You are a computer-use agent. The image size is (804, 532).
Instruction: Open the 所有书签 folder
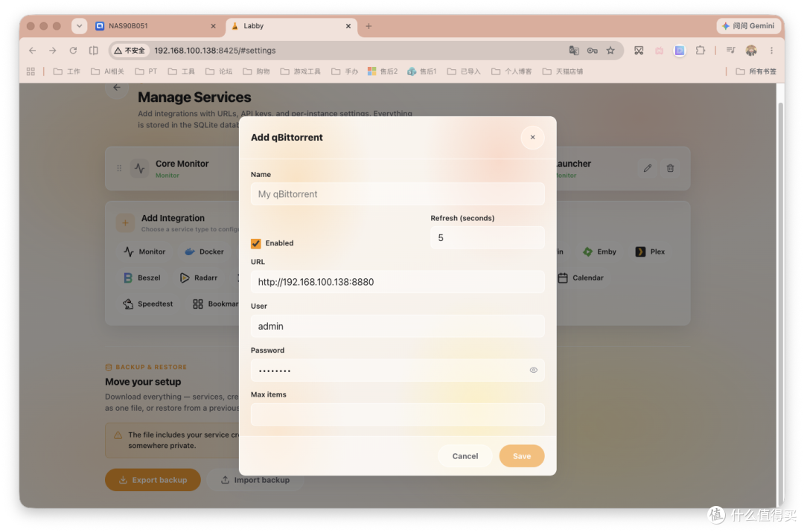[756, 71]
